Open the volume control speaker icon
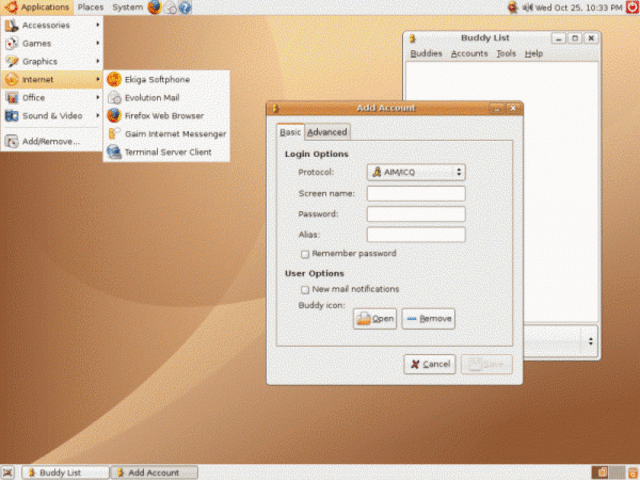Image resolution: width=640 pixels, height=480 pixels. pyautogui.click(x=527, y=7)
